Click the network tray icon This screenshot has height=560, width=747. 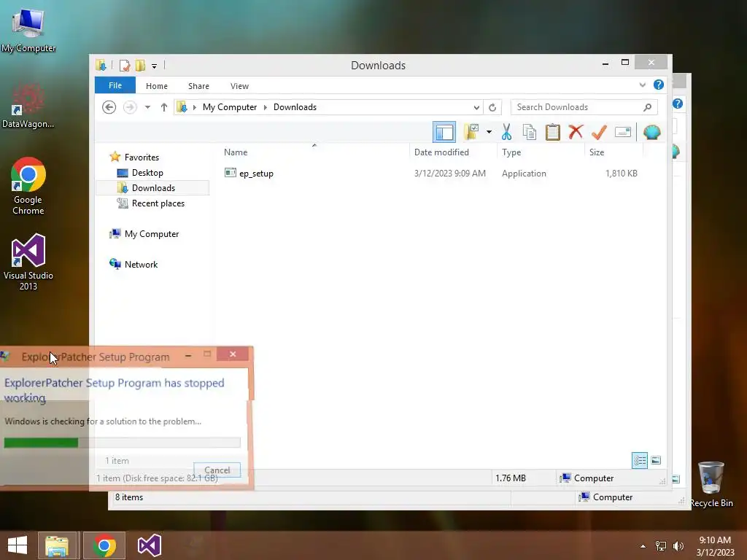661,545
